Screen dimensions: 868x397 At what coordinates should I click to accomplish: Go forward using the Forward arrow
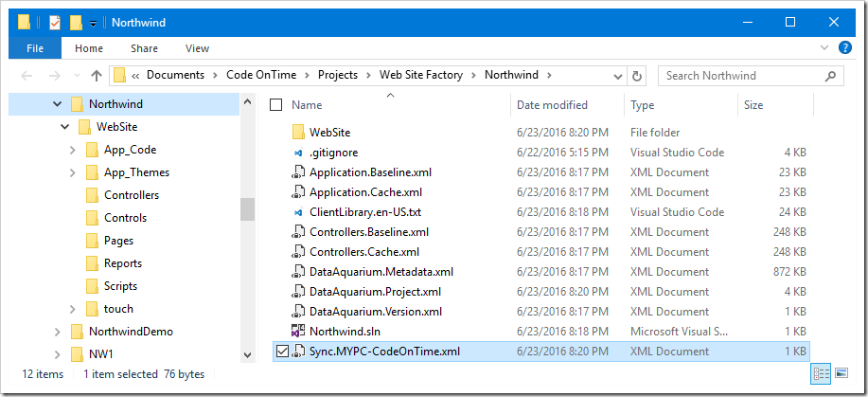[x=54, y=76]
